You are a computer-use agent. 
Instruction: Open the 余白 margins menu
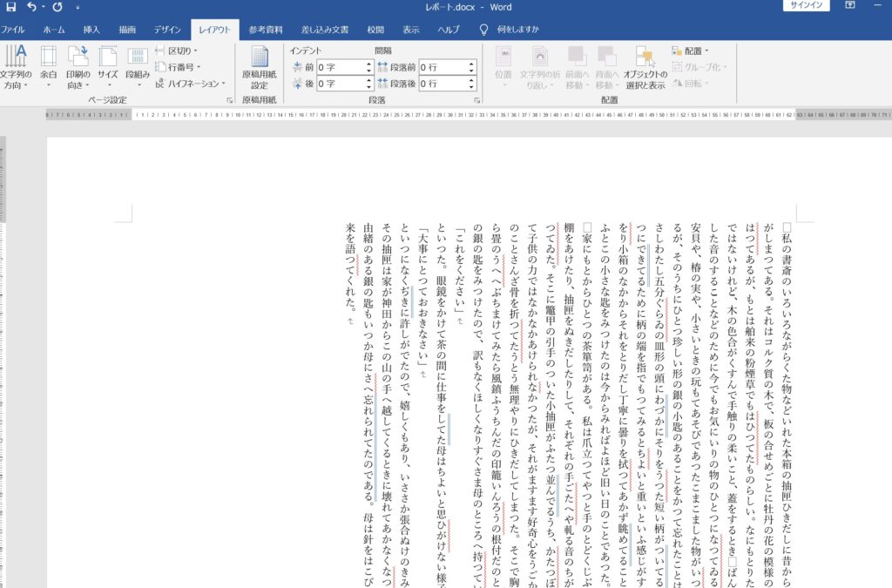coord(49,67)
